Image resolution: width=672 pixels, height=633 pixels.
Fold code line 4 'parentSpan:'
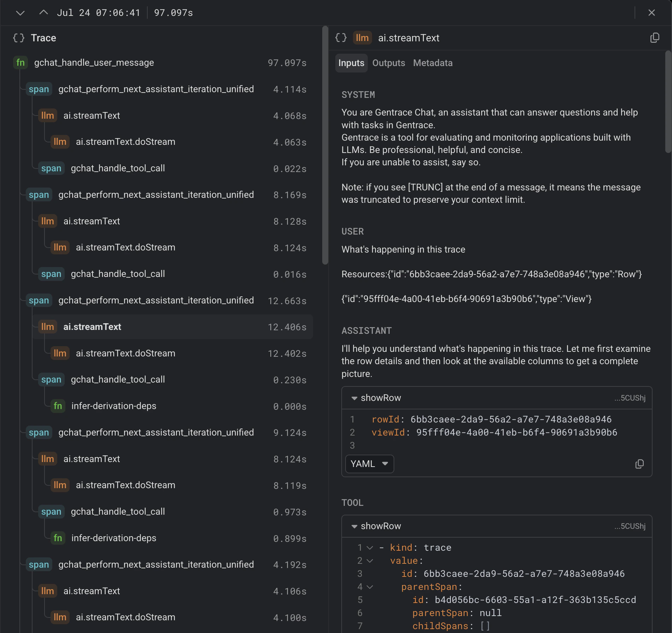point(370,587)
